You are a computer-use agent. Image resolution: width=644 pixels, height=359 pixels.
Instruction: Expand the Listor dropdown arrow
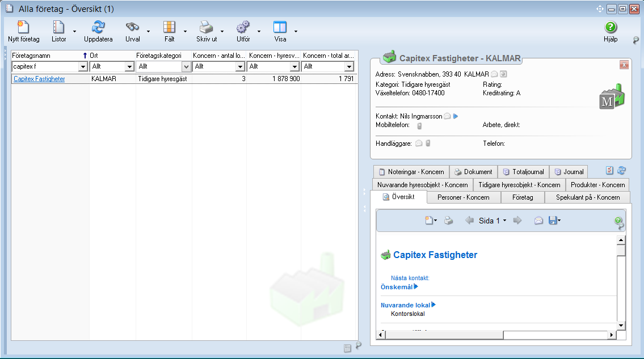click(74, 32)
